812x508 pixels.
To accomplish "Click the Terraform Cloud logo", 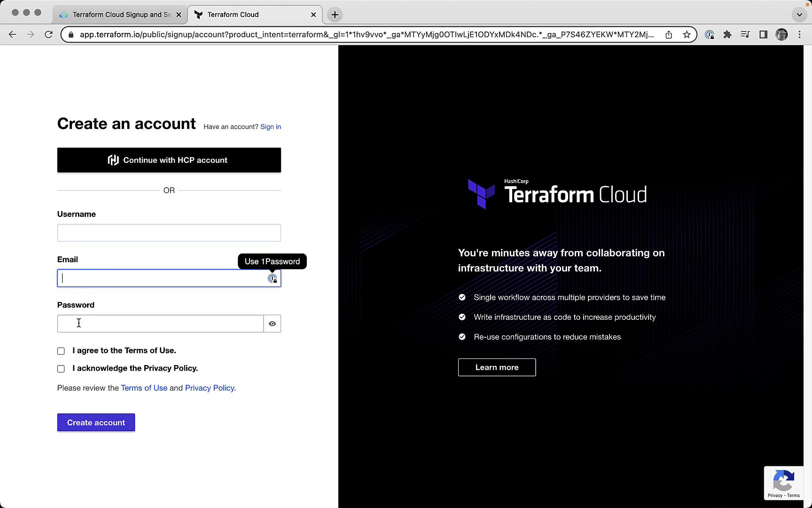I will click(557, 194).
